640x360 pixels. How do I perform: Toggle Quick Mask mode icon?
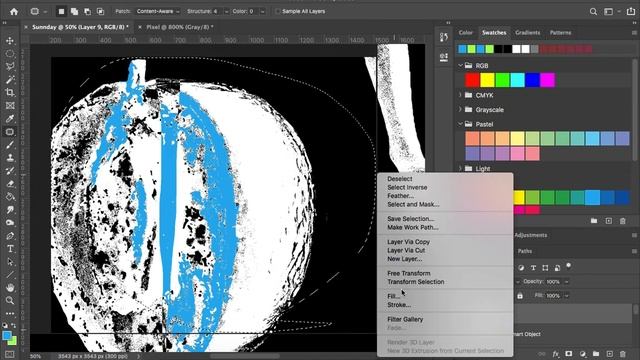[10, 354]
